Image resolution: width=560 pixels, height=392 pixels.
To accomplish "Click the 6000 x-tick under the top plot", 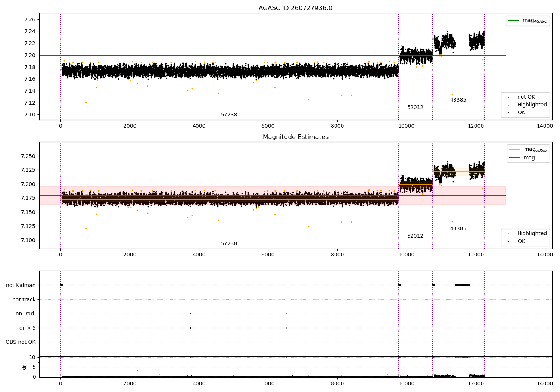I will [268, 126].
